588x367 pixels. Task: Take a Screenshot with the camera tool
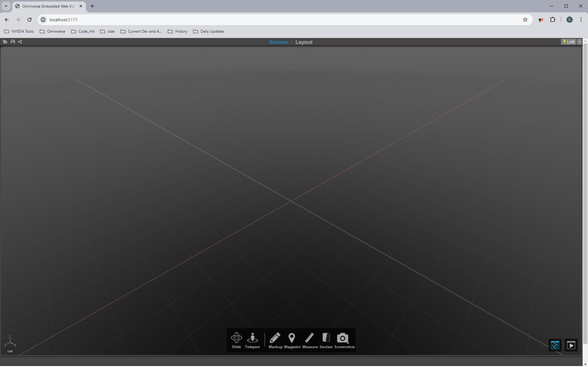tap(344, 340)
